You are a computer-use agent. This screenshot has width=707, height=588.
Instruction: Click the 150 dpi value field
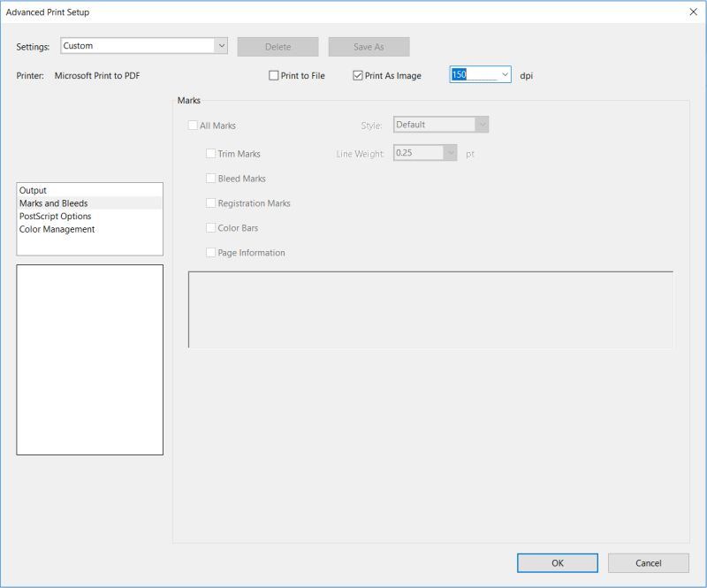475,74
